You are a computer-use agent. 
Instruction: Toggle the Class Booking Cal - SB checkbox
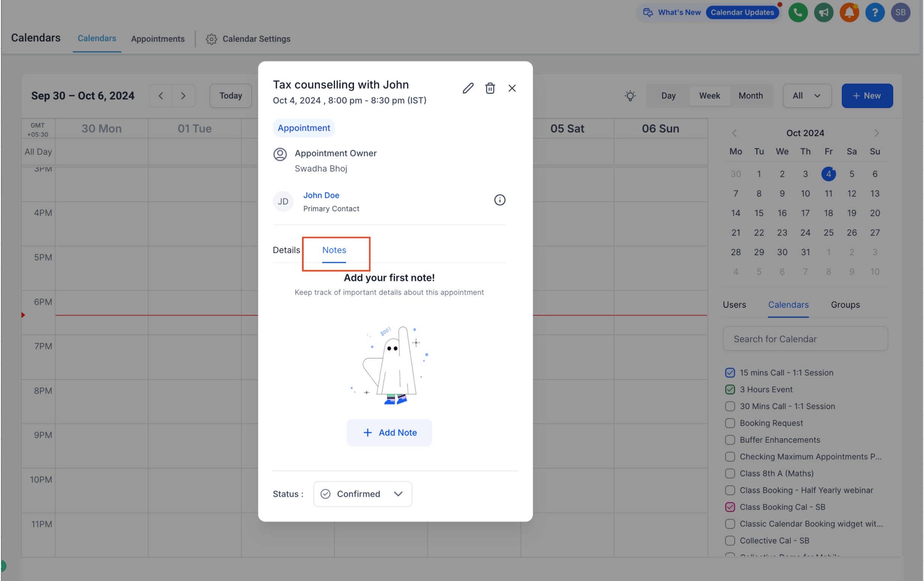click(730, 507)
